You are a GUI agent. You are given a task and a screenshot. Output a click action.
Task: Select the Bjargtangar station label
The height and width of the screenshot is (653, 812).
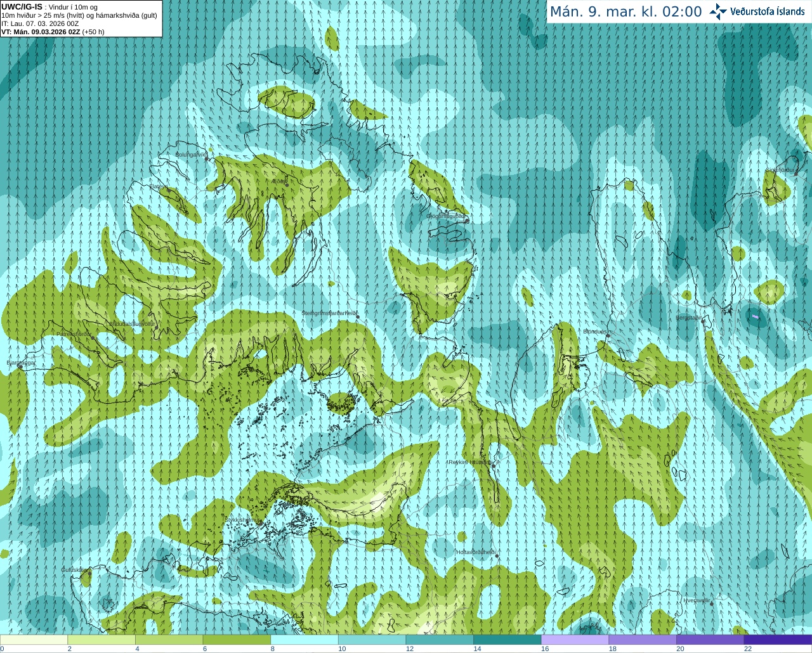click(21, 363)
